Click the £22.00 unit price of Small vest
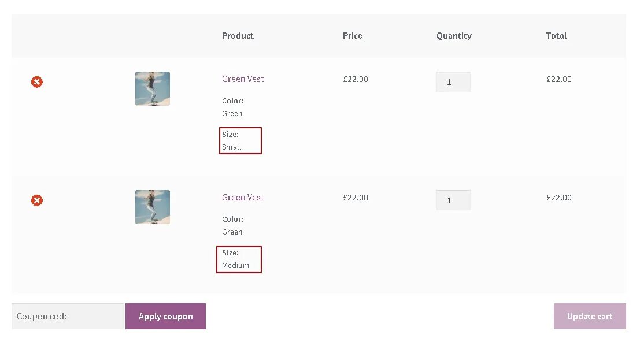Image resolution: width=644 pixels, height=346 pixels. (x=356, y=79)
